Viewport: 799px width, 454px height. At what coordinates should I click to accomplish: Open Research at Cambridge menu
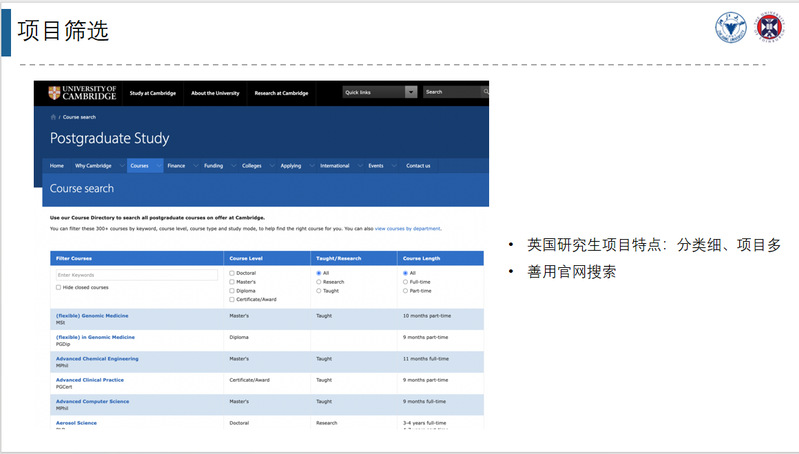(281, 93)
